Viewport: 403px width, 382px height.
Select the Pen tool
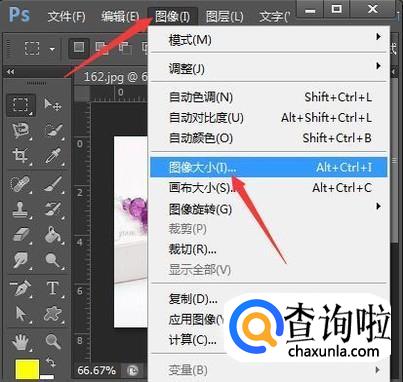pyautogui.click(x=20, y=288)
